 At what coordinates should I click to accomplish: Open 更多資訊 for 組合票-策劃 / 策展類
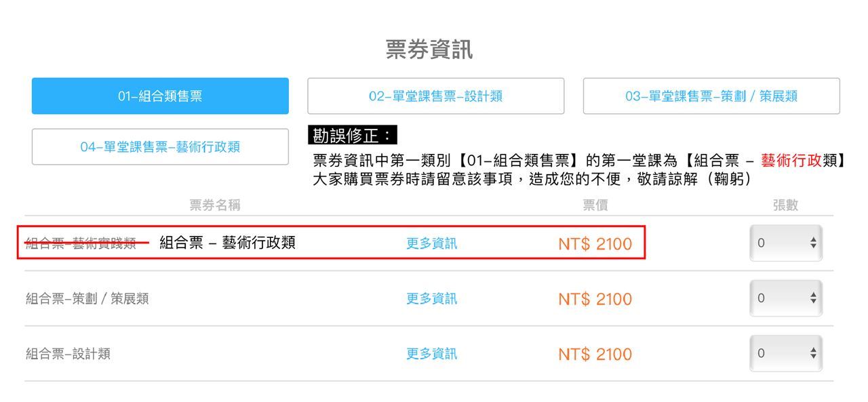click(431, 299)
